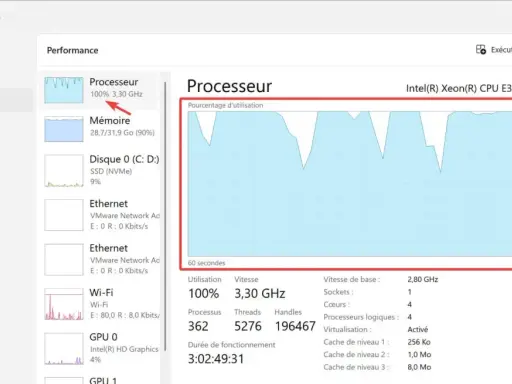Click the Threads count 5276
Viewport: 512px width, 384px height.
248,326
